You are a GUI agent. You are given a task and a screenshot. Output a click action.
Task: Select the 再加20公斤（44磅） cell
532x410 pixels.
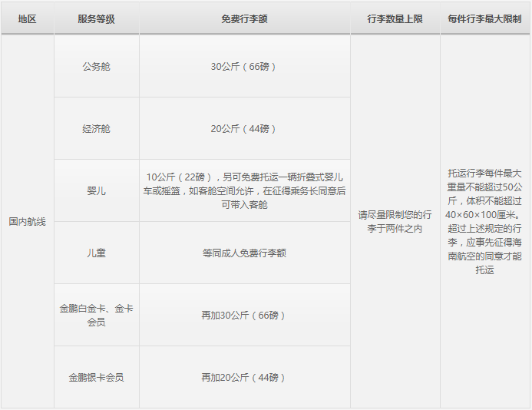[x=244, y=377]
